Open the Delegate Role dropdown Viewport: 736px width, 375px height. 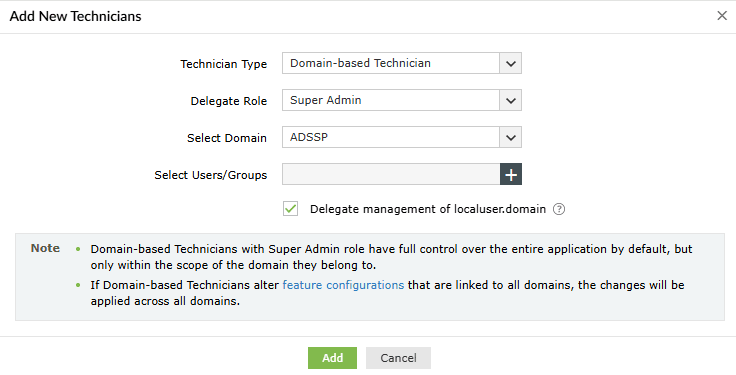402,100
